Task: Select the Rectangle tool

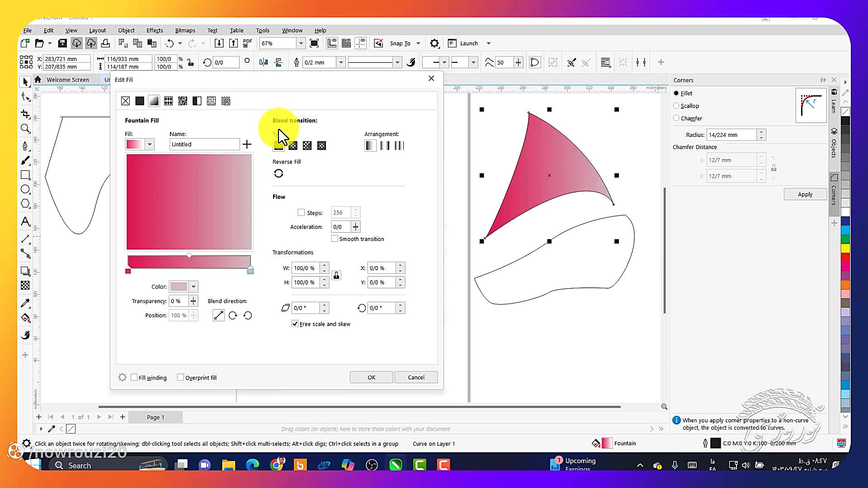Action: [25, 175]
